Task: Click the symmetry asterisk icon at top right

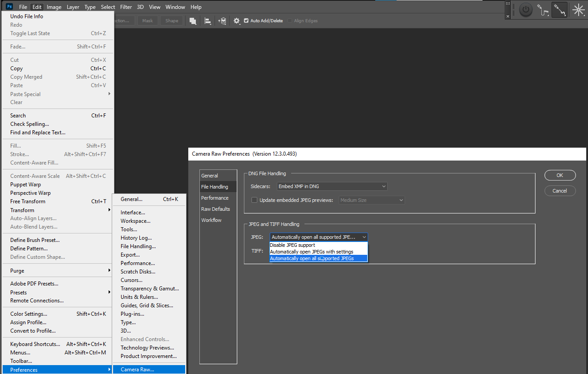Action: 578,9
